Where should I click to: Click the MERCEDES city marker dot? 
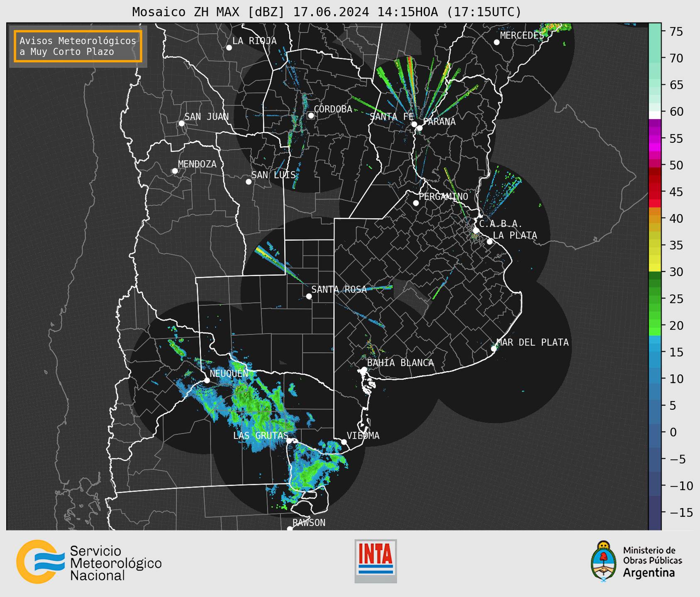click(x=497, y=42)
